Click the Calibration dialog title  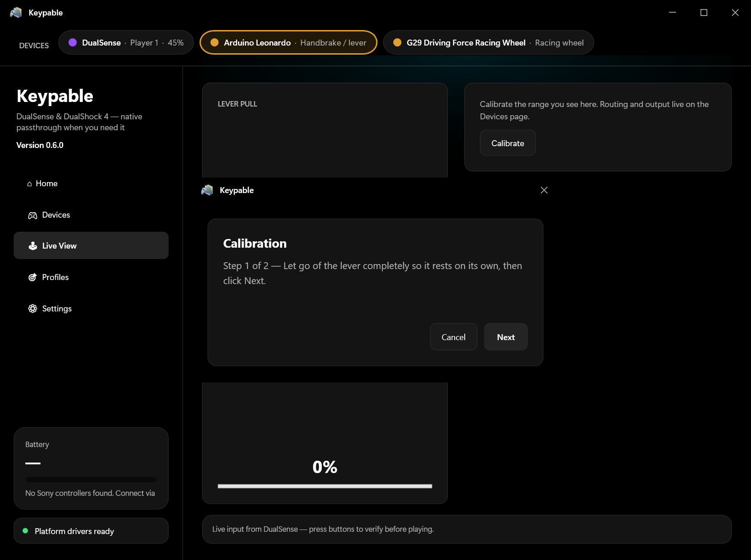pyautogui.click(x=255, y=244)
